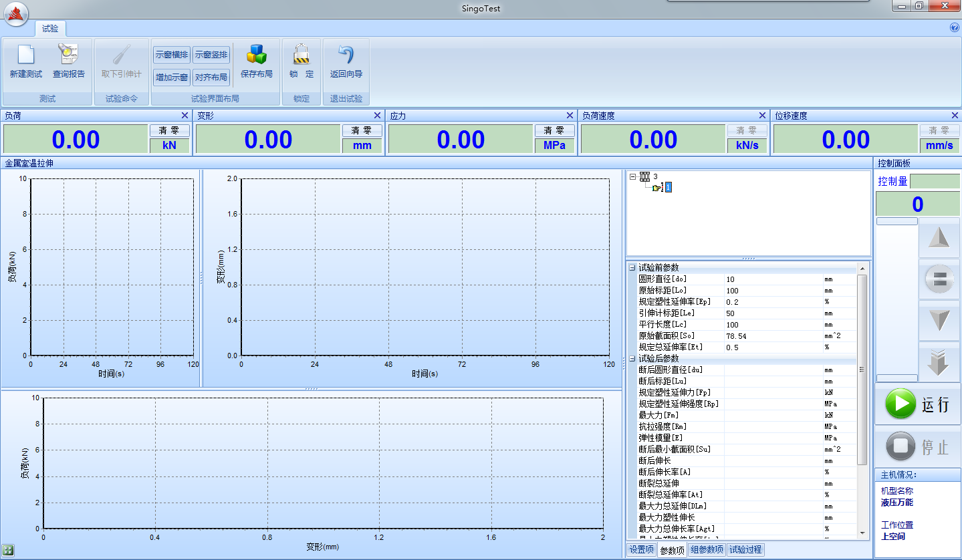Click the down triangle in control panel

939,321
